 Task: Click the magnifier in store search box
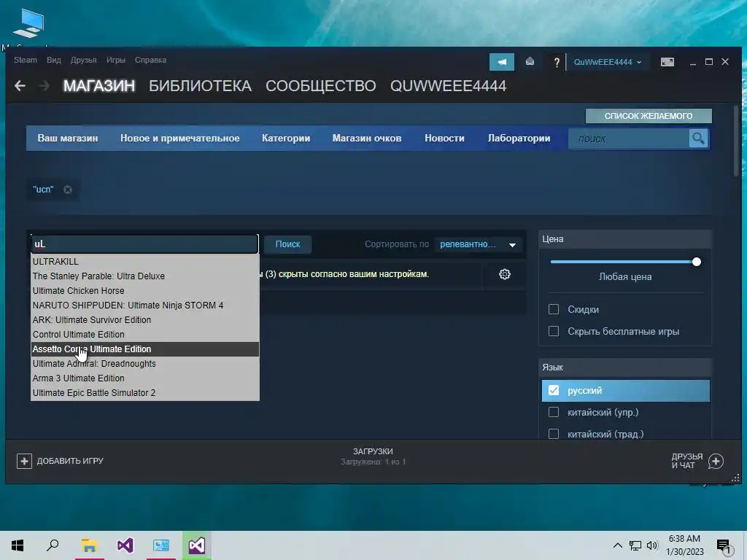pyautogui.click(x=698, y=139)
